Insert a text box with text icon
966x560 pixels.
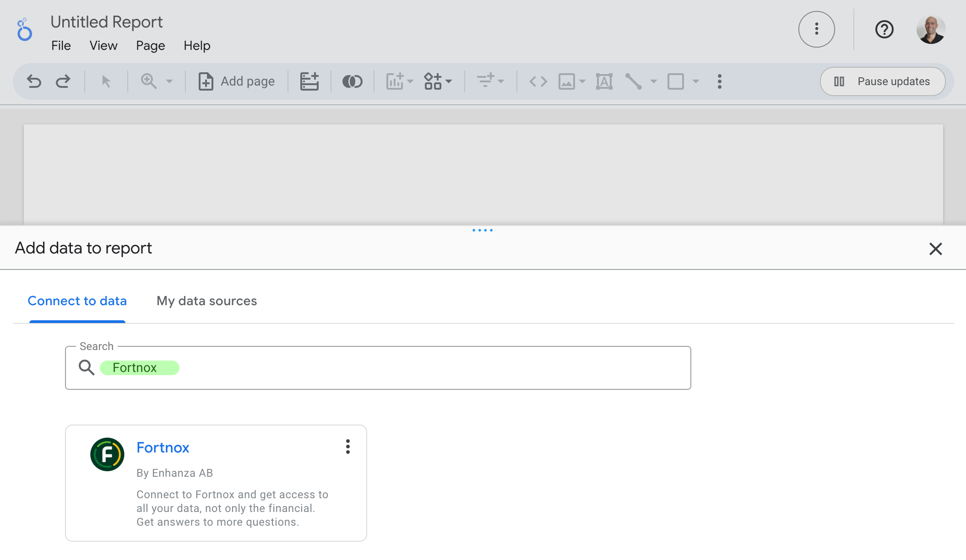tap(604, 81)
